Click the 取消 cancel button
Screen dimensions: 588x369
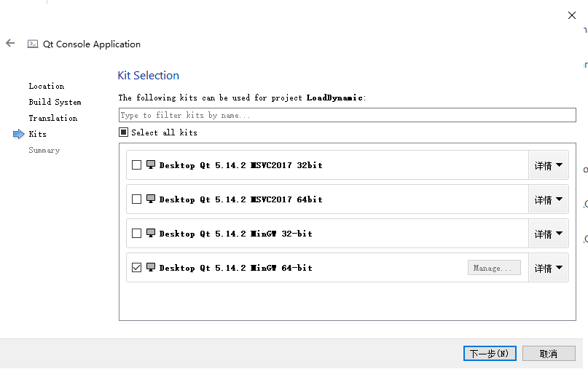(x=549, y=353)
